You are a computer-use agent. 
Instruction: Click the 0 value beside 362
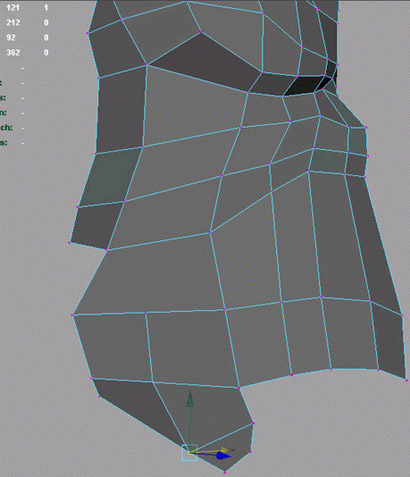coord(46,53)
